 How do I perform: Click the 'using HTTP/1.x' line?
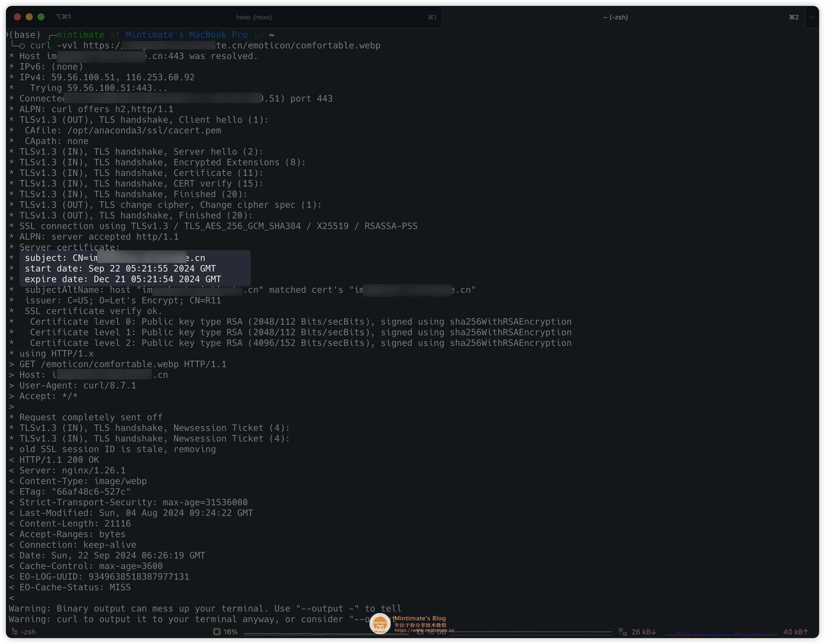coord(51,353)
